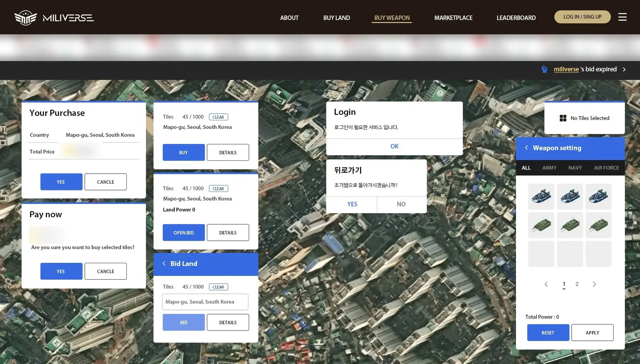Select the second navy hovercraft weapon
Viewport: 640px width, 364px height.
pyautogui.click(x=570, y=196)
